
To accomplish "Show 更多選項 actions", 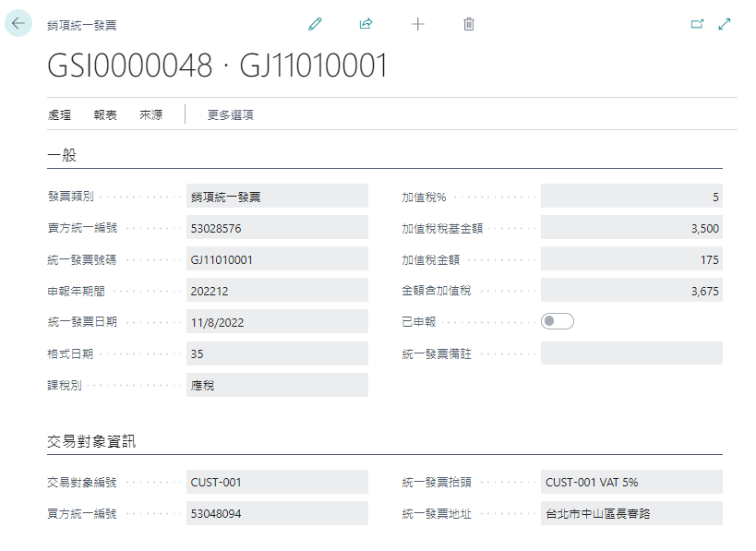I will coord(231,114).
